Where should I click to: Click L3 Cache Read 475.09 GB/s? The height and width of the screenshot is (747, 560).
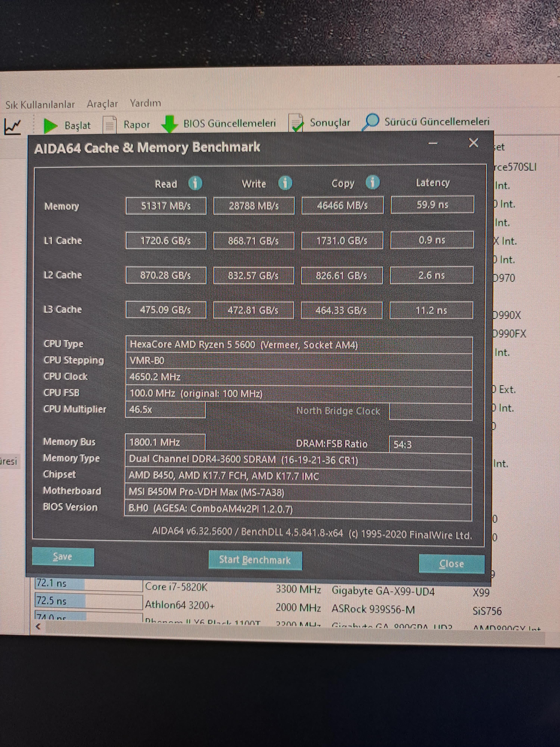(x=166, y=310)
